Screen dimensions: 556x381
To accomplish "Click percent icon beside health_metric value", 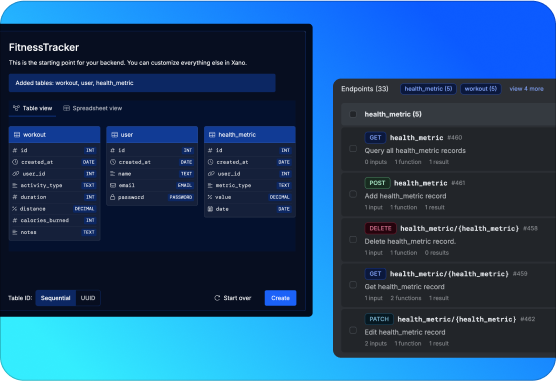I will (210, 197).
